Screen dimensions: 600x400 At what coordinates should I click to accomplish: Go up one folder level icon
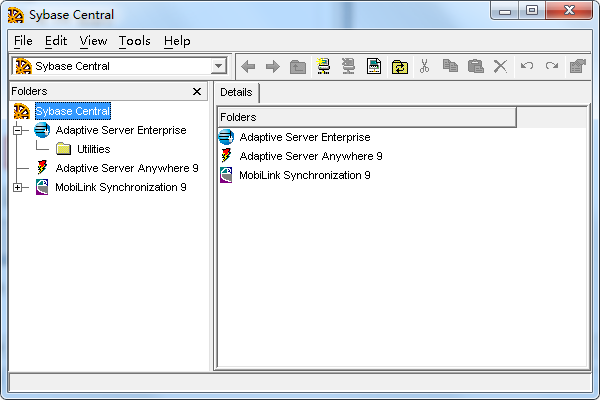point(298,67)
